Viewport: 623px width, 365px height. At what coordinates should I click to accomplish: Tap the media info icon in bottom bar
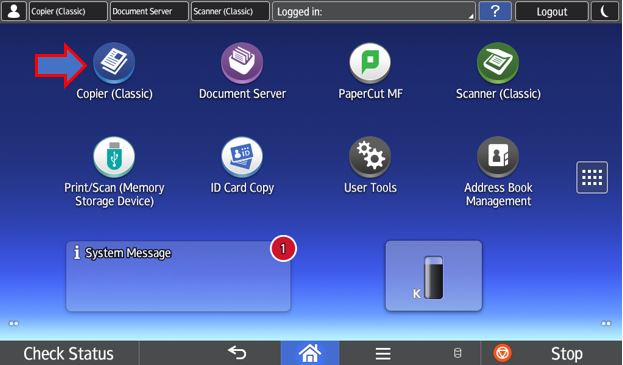[x=458, y=353]
